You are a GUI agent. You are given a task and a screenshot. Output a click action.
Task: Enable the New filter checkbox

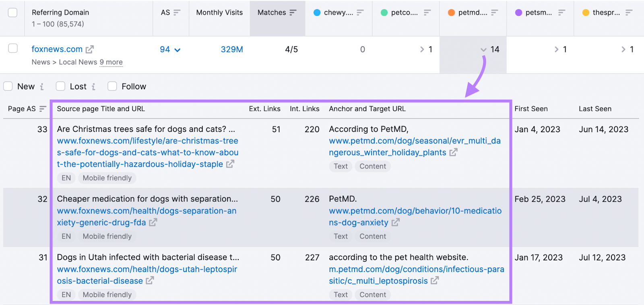(8, 86)
